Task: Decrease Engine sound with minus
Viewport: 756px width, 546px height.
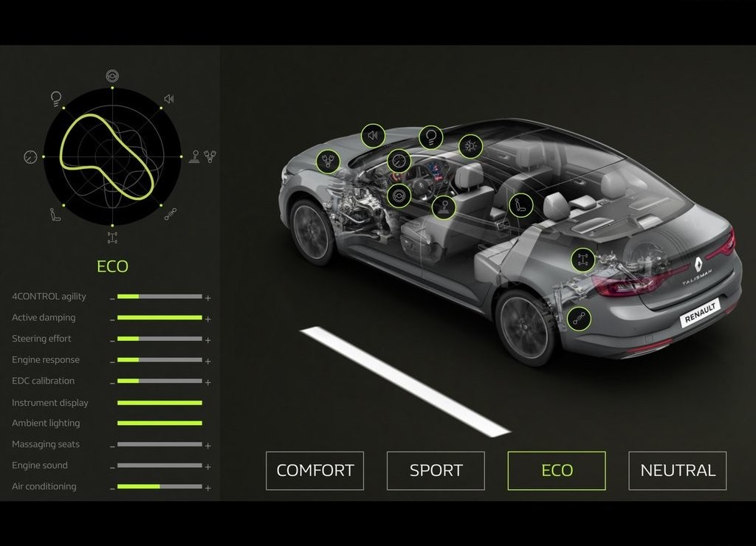Action: (112, 468)
